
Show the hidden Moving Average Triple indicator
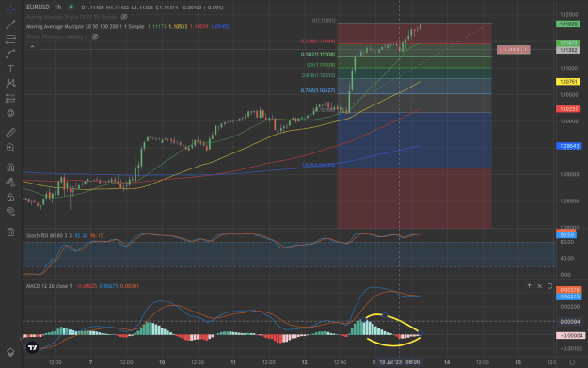(124, 17)
